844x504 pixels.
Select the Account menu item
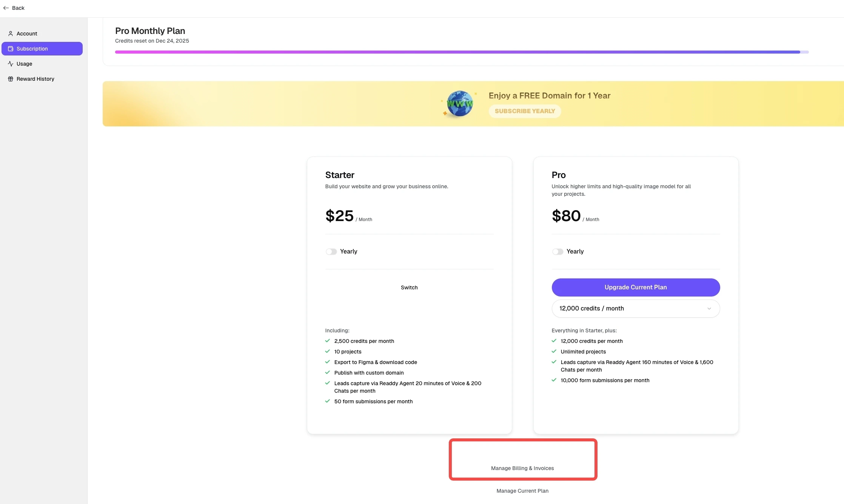pyautogui.click(x=27, y=34)
